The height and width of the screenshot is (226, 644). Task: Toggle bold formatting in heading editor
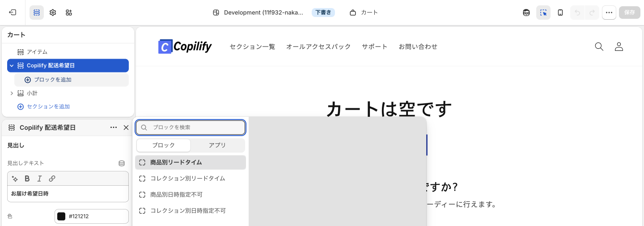[x=27, y=179]
